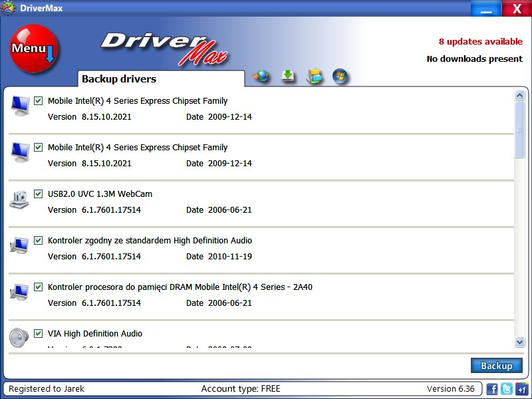Click the VIA audio speaker icon
This screenshot has width=532, height=399.
19,338
